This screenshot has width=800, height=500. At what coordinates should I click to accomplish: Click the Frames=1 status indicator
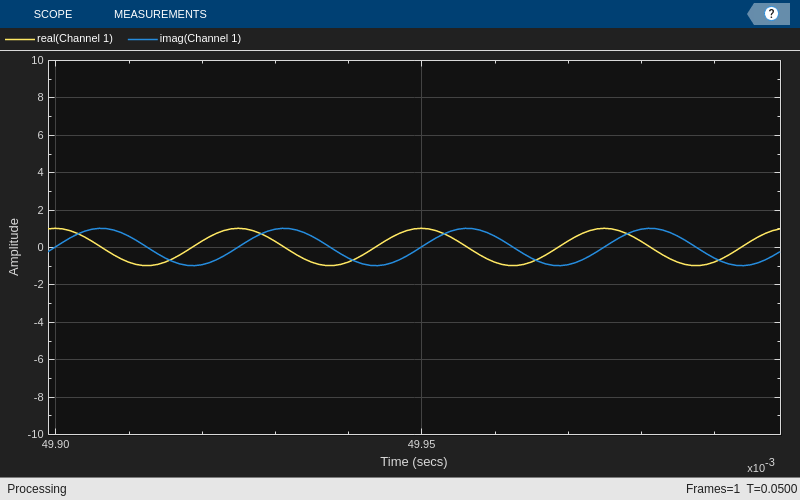tap(712, 489)
